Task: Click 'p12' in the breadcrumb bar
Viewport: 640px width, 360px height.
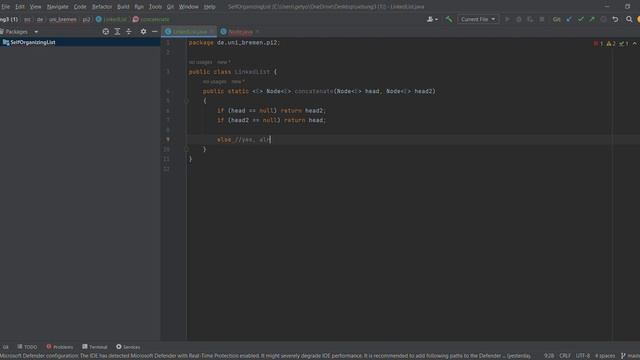Action: (86, 19)
